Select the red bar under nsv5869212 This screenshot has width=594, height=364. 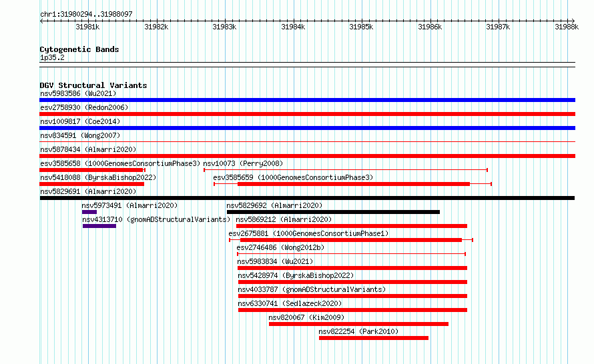352,226
